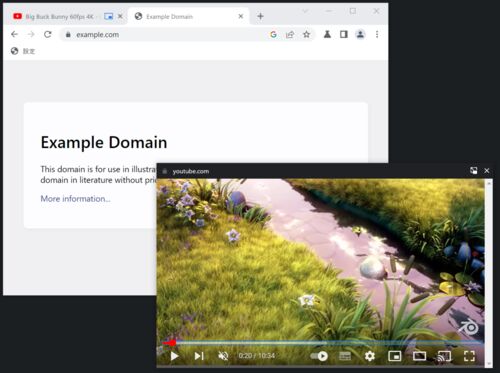
Task: Open the bookmark on bookmarks bar
Action: pos(23,51)
